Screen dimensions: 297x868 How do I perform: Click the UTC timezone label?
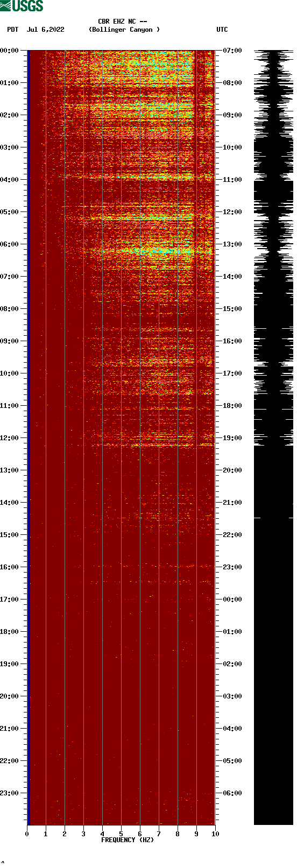[222, 30]
